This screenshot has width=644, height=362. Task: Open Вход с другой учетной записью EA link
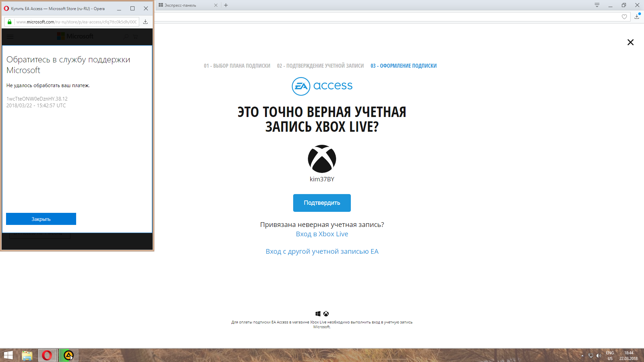pos(322,251)
